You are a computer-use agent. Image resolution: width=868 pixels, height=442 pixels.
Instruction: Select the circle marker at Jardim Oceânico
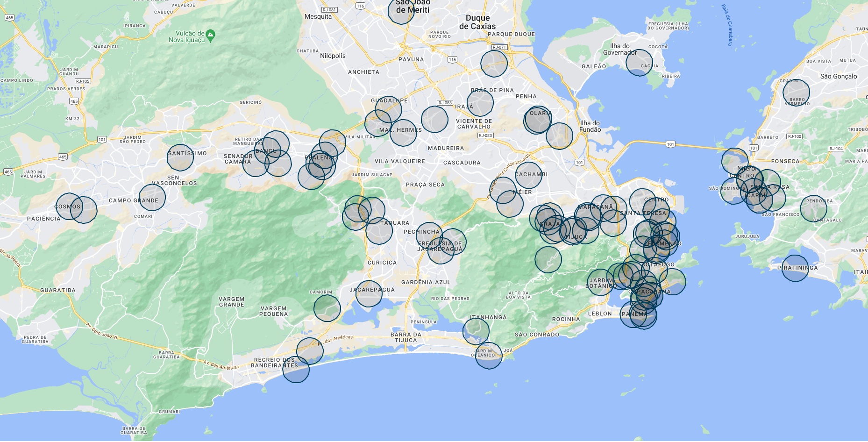[489, 356]
